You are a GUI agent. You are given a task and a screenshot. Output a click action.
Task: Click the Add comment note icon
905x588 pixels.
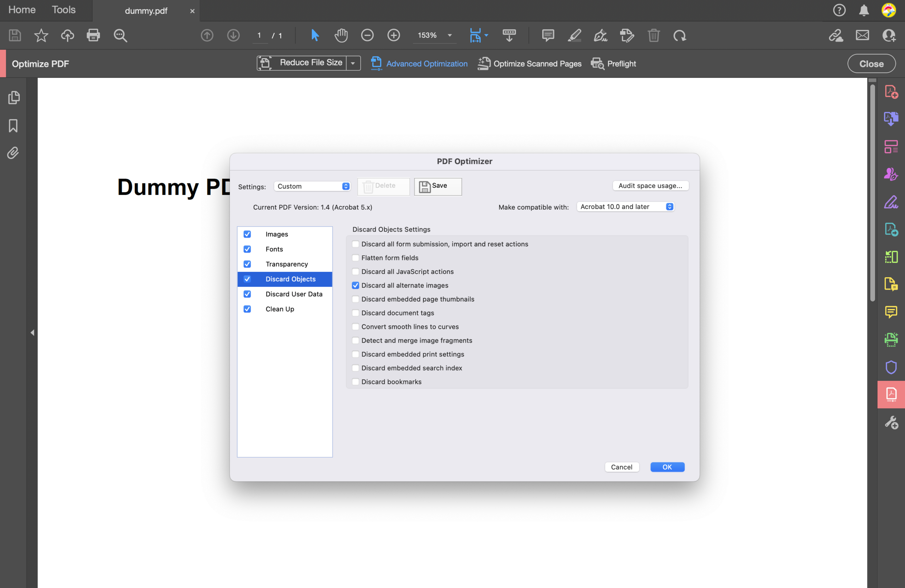tap(548, 35)
